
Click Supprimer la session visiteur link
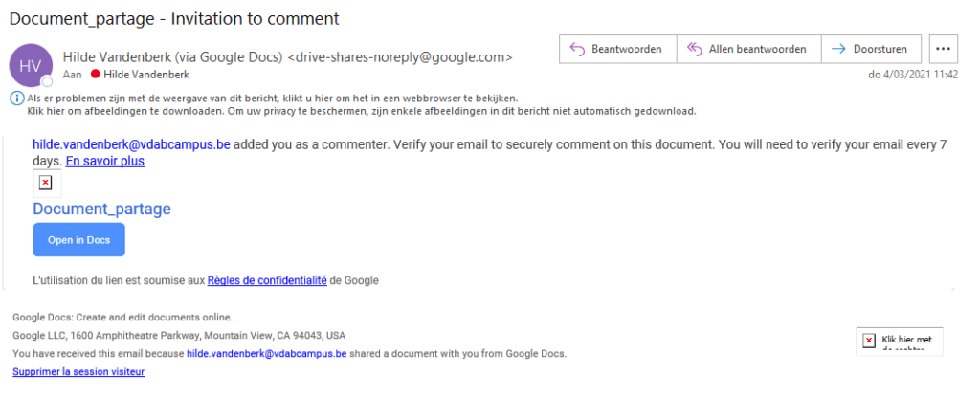(78, 372)
